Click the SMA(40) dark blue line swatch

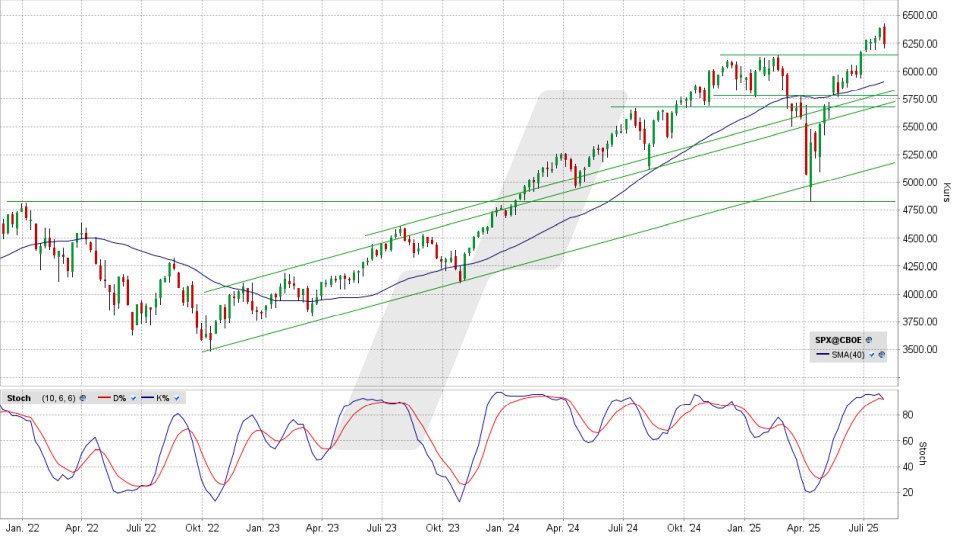pyautogui.click(x=823, y=354)
